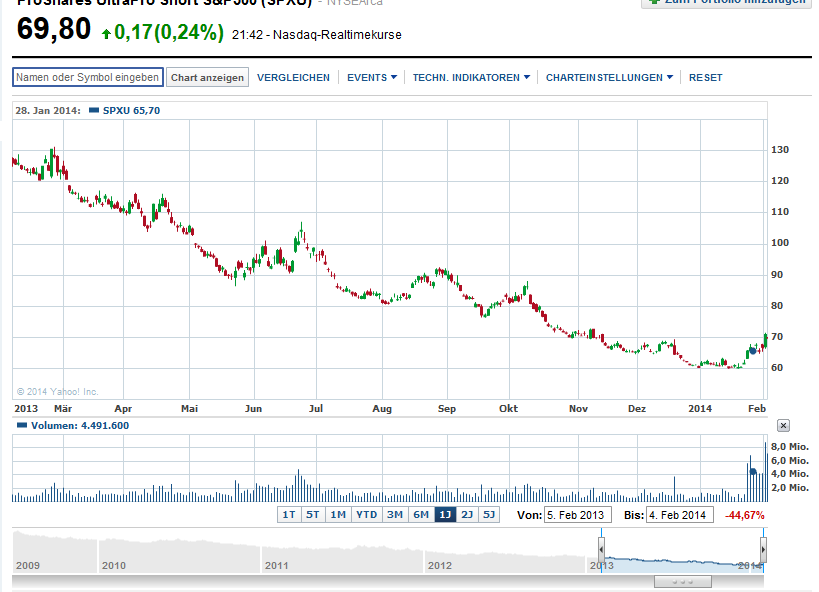
Task: Choose the 6M time range
Action: 421,515
